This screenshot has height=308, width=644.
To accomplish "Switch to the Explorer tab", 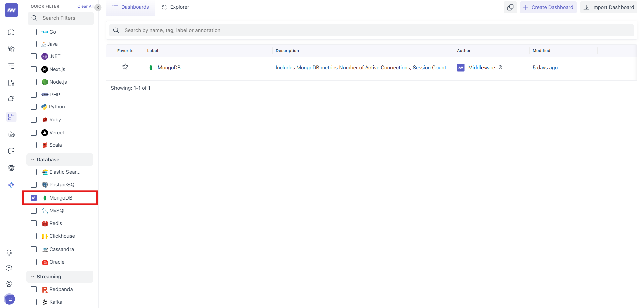I will tap(175, 7).
